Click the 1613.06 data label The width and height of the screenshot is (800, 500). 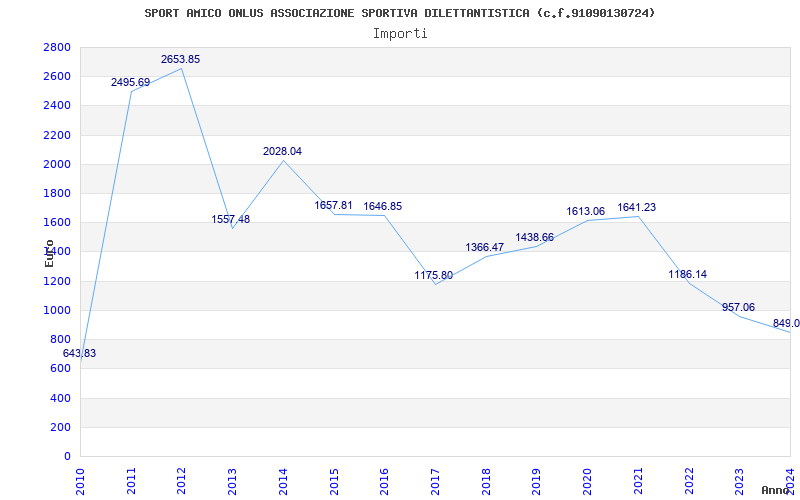click(586, 211)
